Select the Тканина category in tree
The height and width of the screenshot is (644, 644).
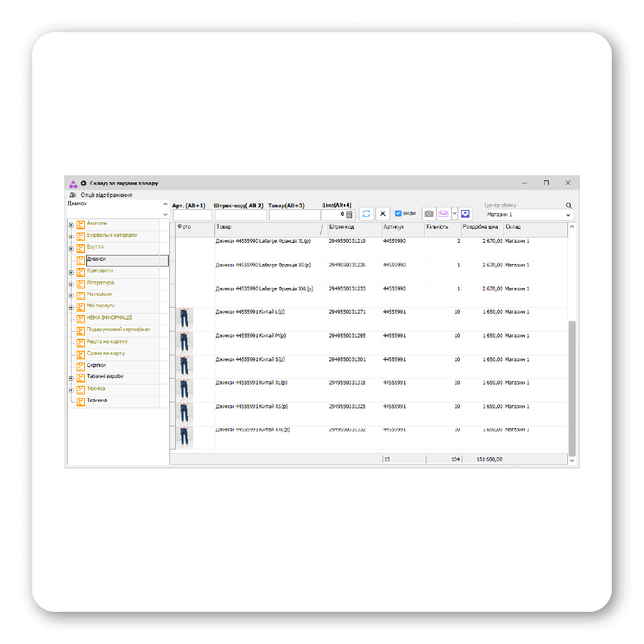[x=97, y=401]
